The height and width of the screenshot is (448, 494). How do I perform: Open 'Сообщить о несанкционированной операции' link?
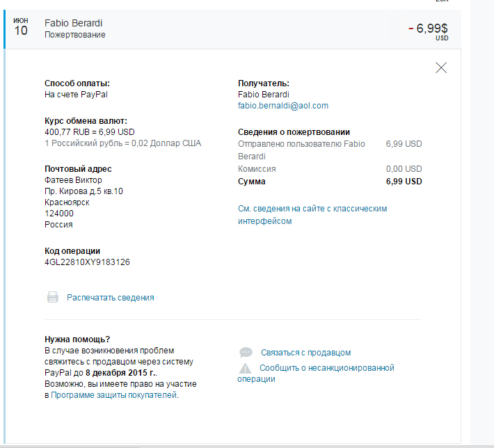[x=316, y=374]
